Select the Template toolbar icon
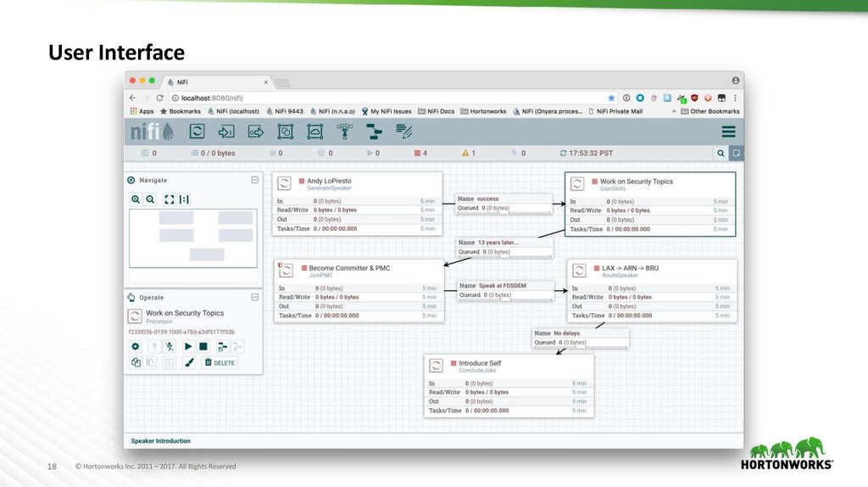 374,132
